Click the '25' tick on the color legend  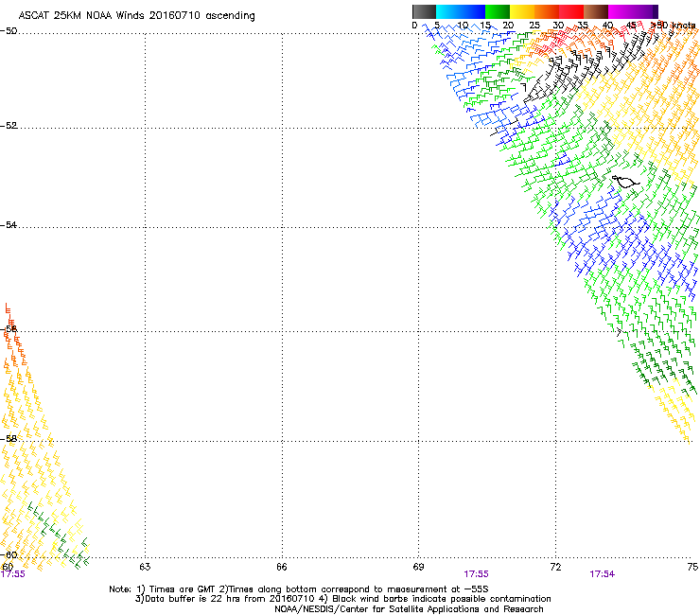coord(534,25)
